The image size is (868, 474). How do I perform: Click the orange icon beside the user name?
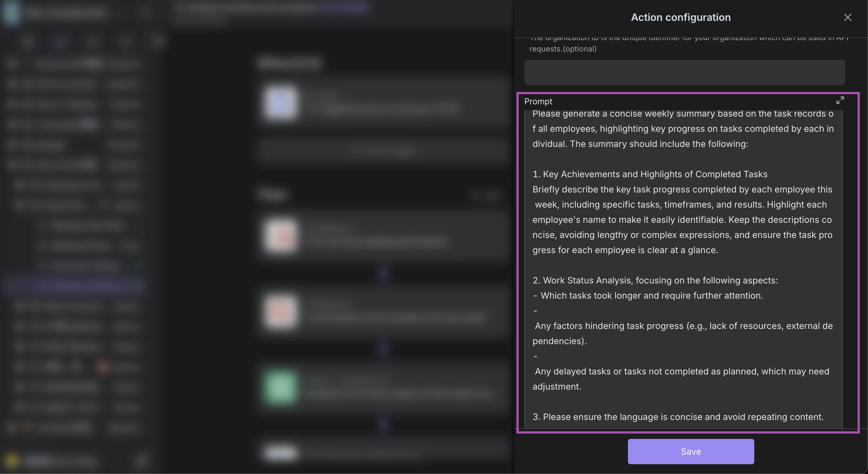coord(143,460)
